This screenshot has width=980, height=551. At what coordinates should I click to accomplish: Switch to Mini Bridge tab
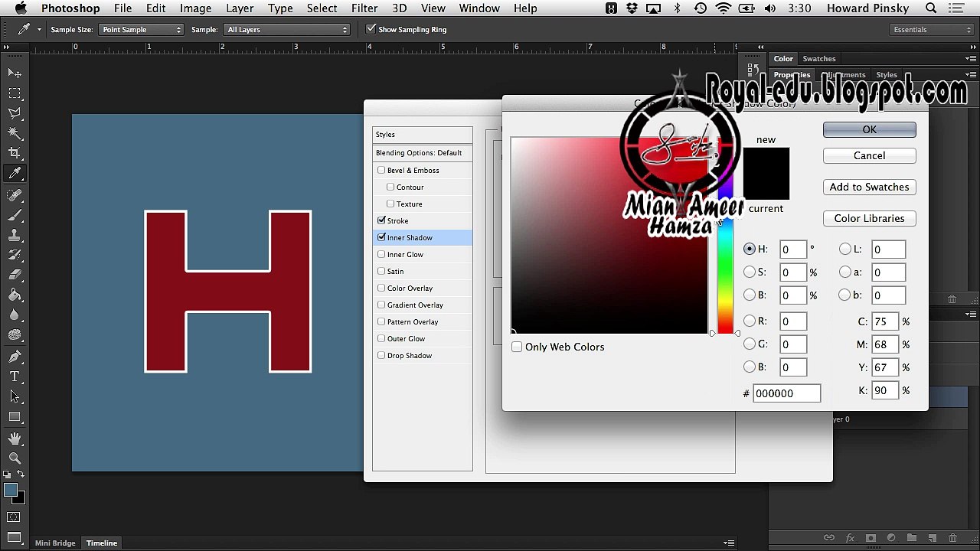click(55, 543)
